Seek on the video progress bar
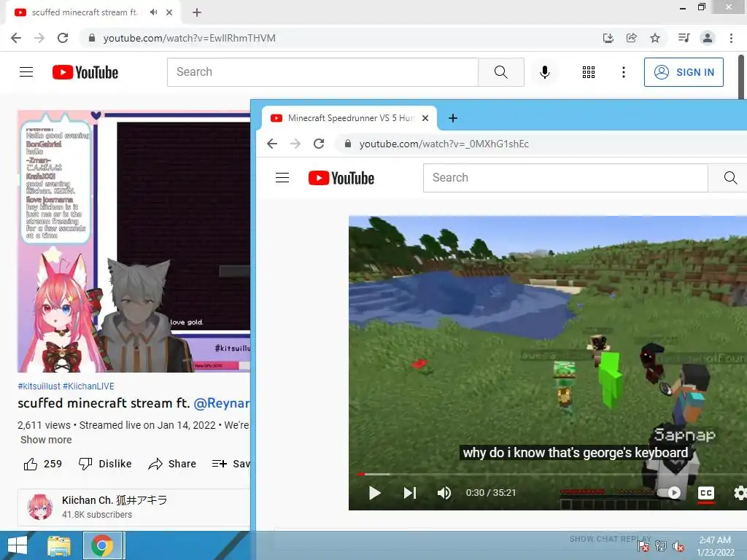Screen dimensions: 747x560 tap(551, 474)
